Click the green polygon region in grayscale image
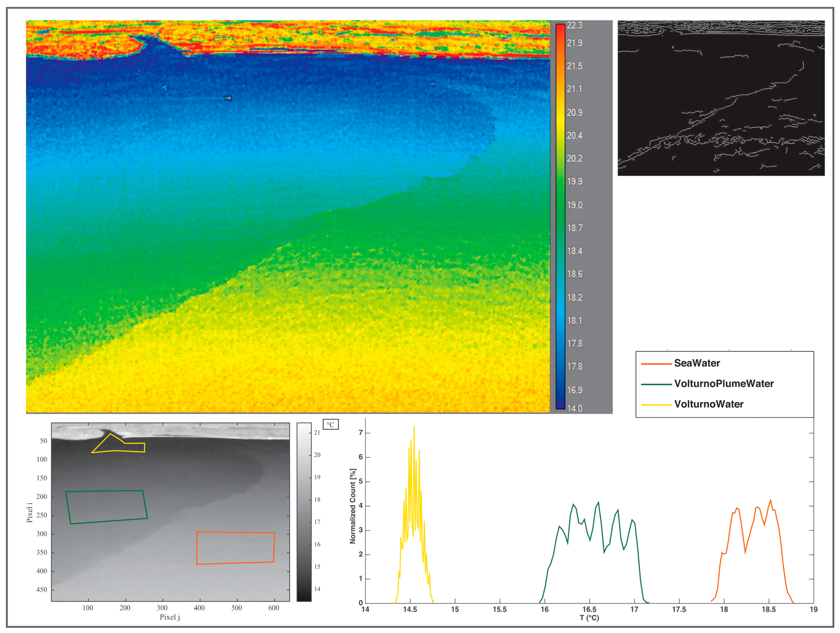 point(106,507)
